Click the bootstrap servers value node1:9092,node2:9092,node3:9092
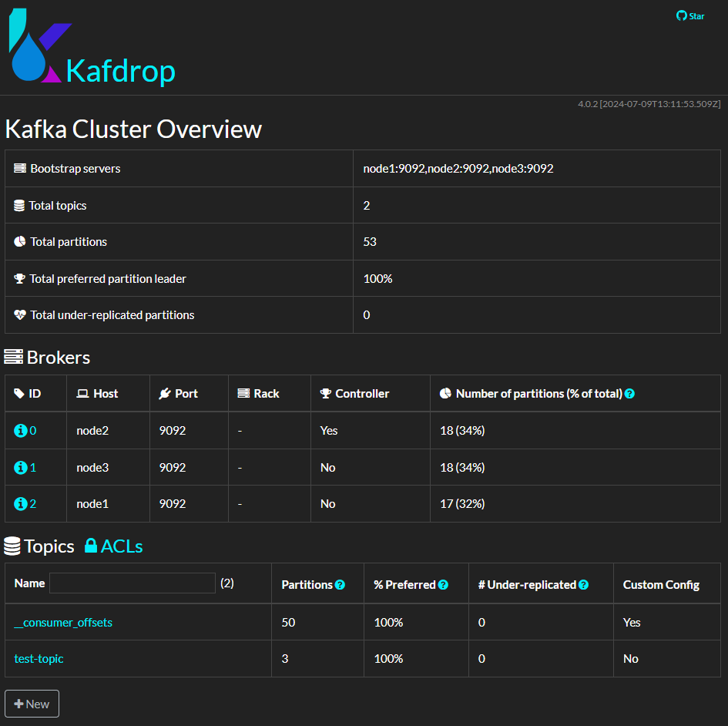 point(458,168)
